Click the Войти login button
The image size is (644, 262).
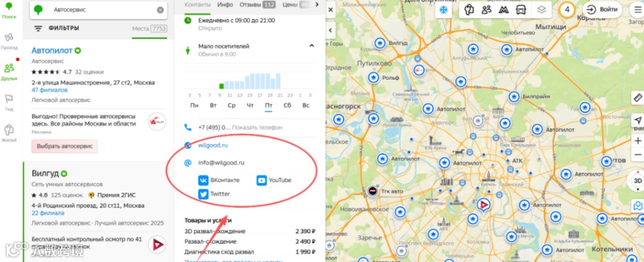[x=602, y=10]
